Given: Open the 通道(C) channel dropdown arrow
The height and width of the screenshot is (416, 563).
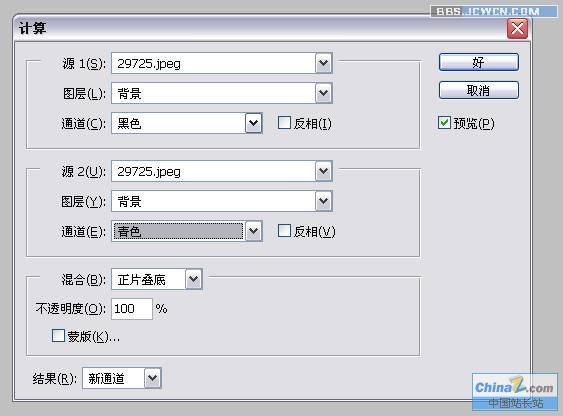Looking at the screenshot, I should [x=253, y=123].
